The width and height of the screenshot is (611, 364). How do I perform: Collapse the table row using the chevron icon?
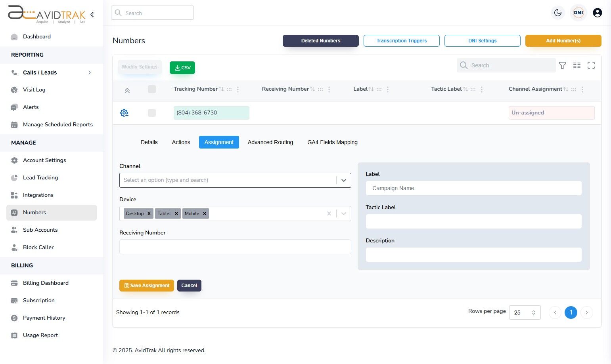point(127,90)
